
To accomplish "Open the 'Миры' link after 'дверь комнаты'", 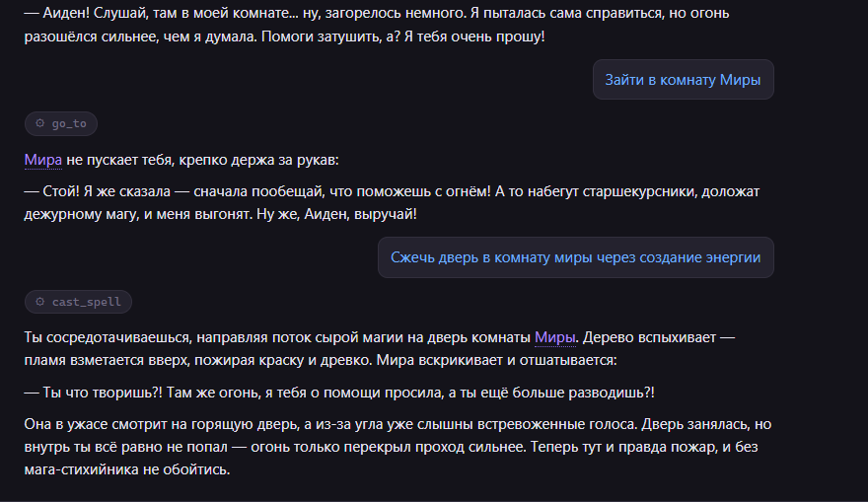I will (555, 337).
